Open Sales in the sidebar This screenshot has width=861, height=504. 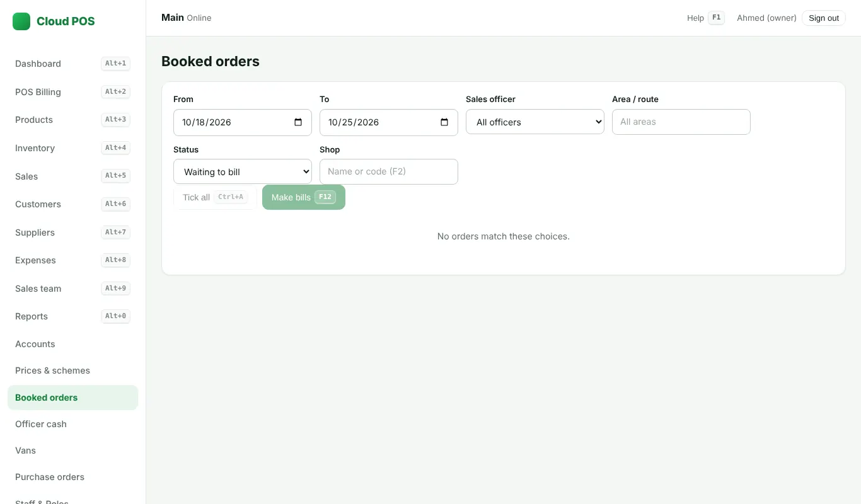72,176
